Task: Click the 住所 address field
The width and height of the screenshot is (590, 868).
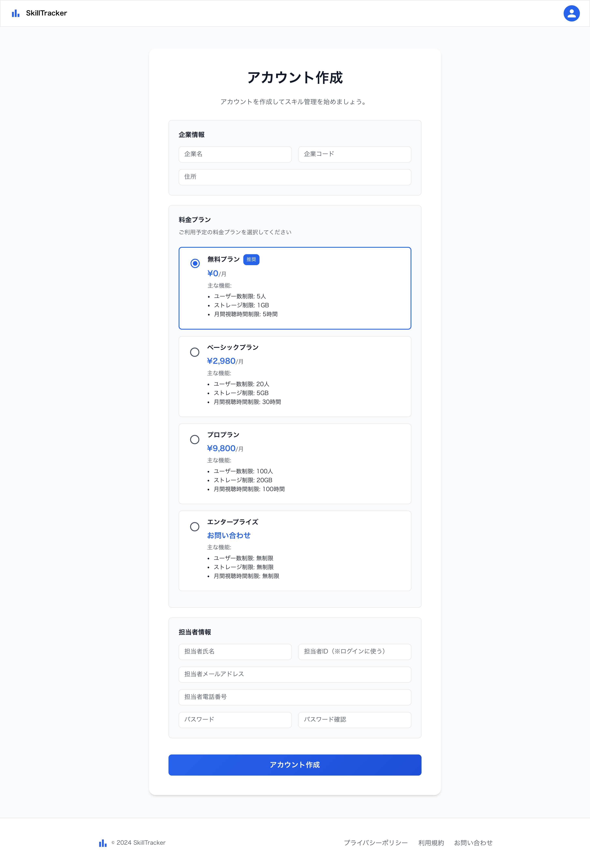Action: click(x=295, y=177)
